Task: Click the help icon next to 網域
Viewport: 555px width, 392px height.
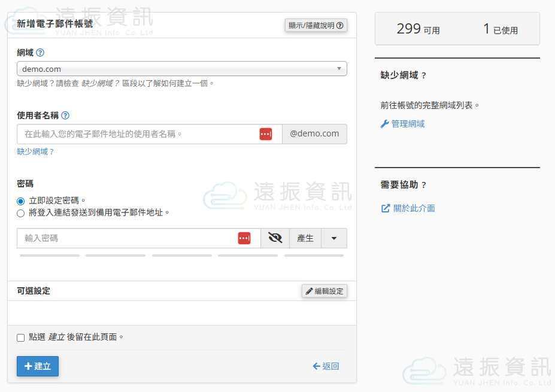Action: tap(40, 53)
